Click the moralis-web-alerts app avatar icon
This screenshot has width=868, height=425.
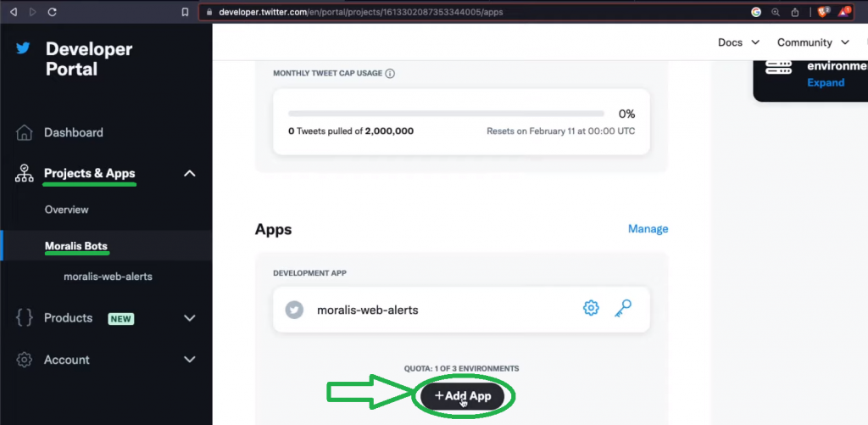pyautogui.click(x=294, y=310)
